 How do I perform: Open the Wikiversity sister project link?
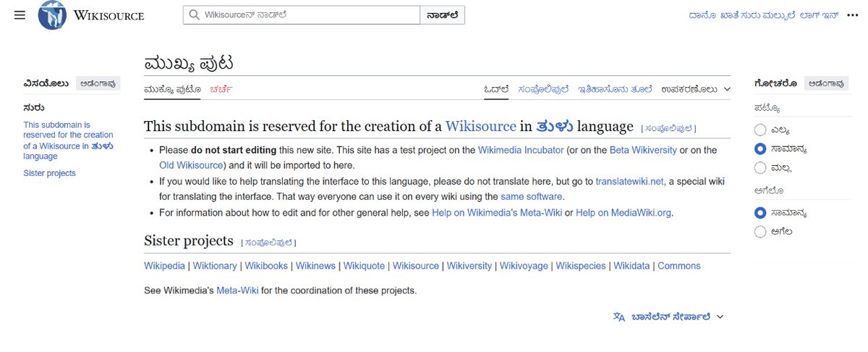(x=469, y=266)
